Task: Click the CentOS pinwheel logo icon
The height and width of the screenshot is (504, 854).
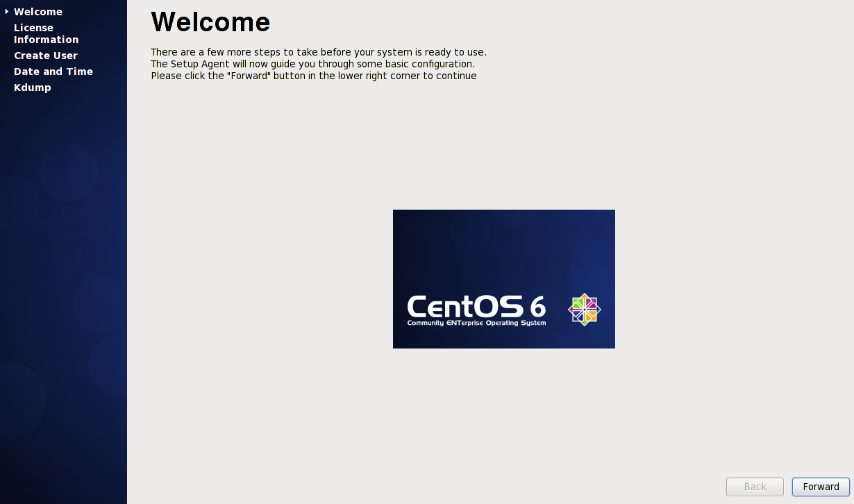Action: [x=585, y=309]
